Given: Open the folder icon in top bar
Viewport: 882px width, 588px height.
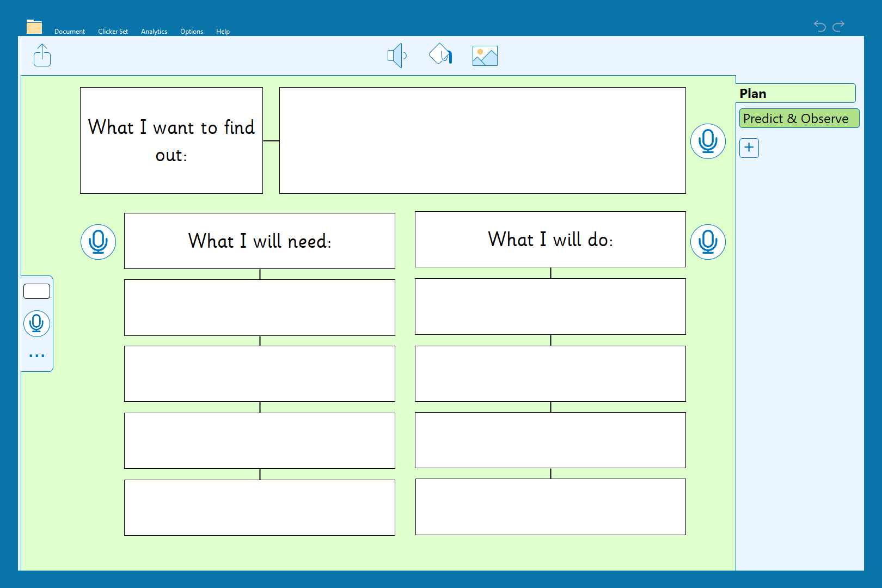Looking at the screenshot, I should point(34,27).
